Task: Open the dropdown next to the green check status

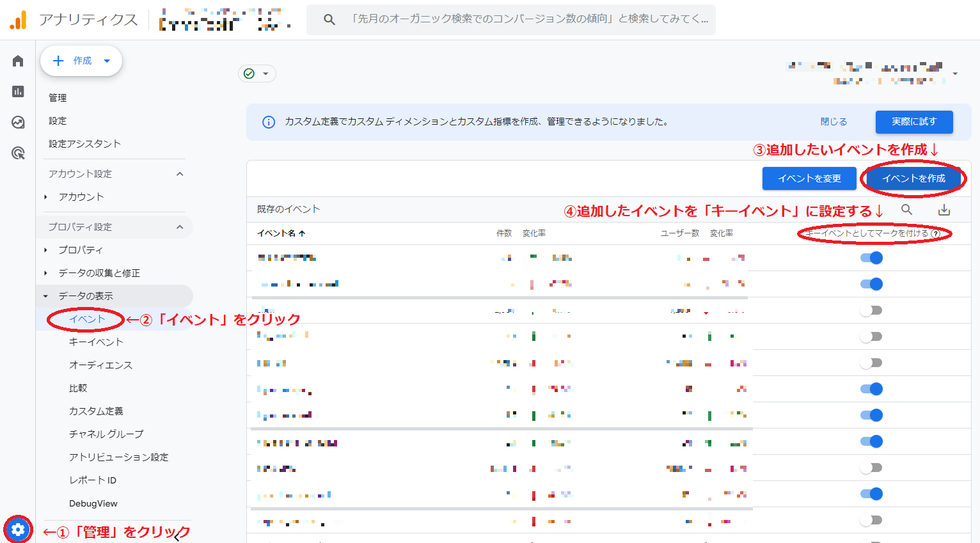Action: point(265,74)
